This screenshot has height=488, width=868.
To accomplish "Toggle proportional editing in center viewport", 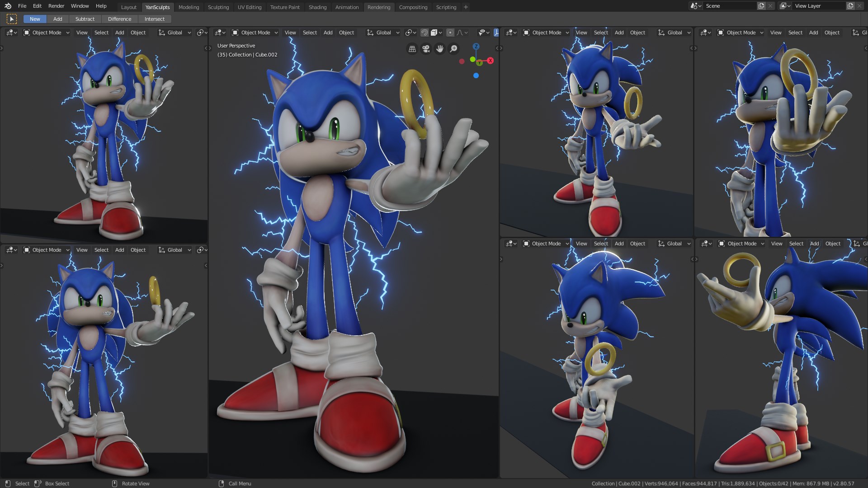I will (x=450, y=33).
